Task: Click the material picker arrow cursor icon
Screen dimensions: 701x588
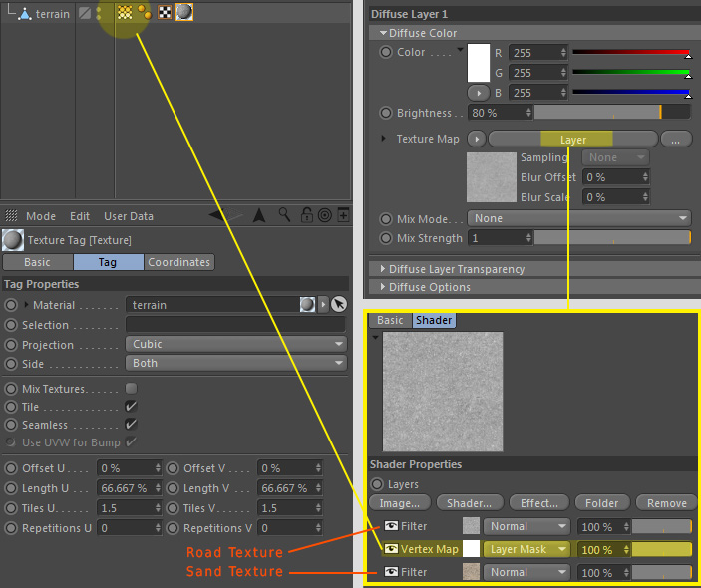Action: point(339,305)
